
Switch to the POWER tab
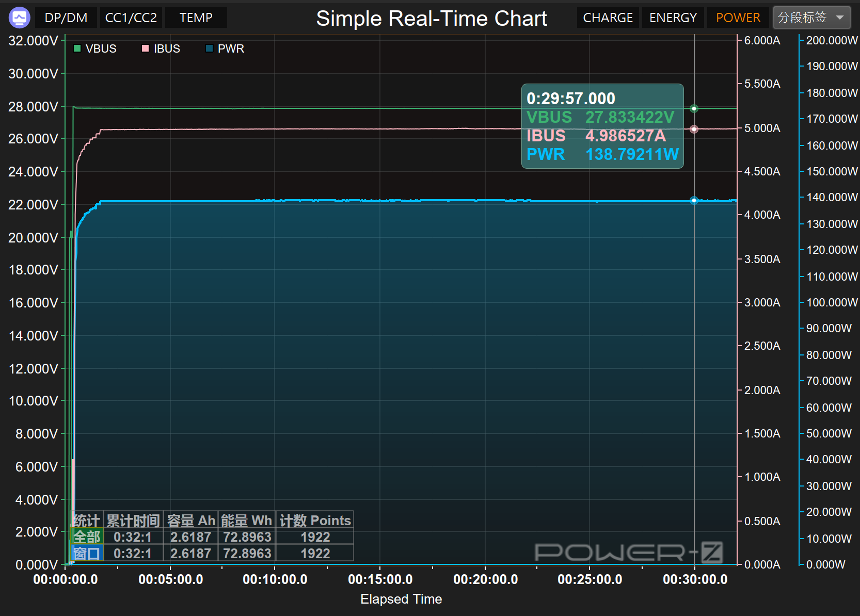[x=738, y=18]
